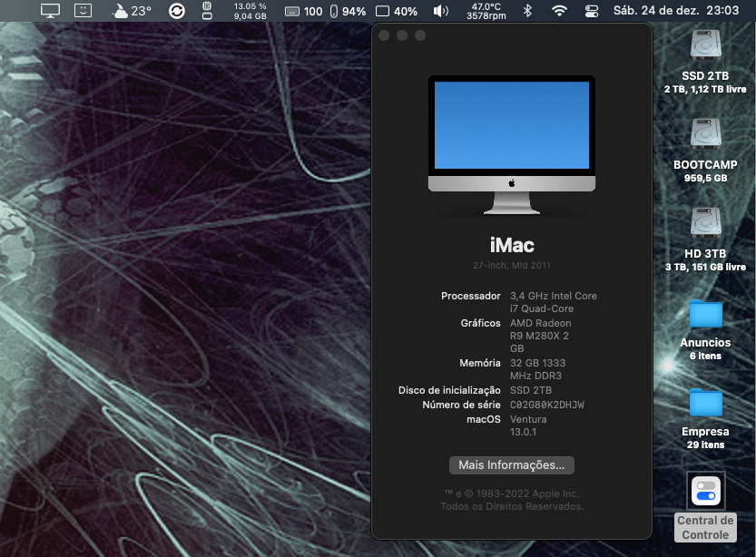This screenshot has width=756, height=557.
Task: Click the 6 itens caption under Anuncios
Action: tap(705, 356)
